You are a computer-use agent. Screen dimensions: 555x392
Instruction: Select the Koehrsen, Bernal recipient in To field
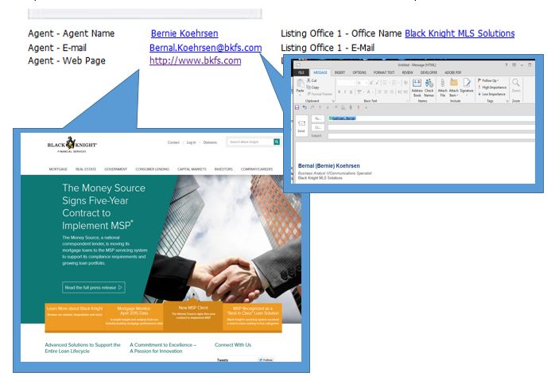[342, 118]
